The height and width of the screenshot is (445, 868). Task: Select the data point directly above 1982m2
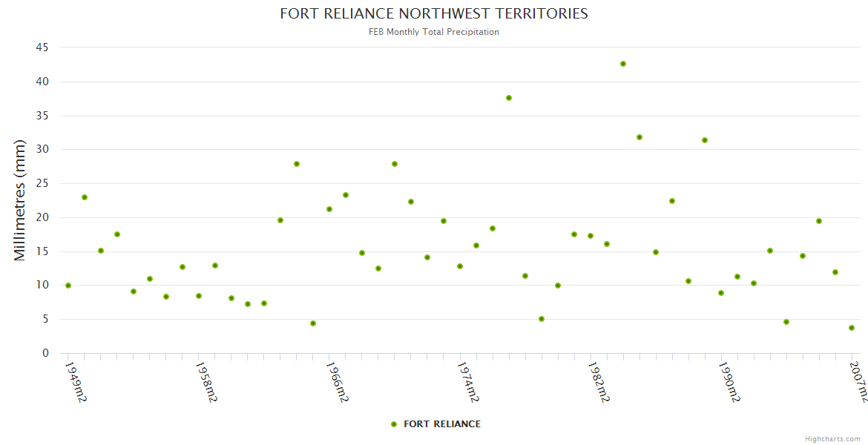pos(591,236)
